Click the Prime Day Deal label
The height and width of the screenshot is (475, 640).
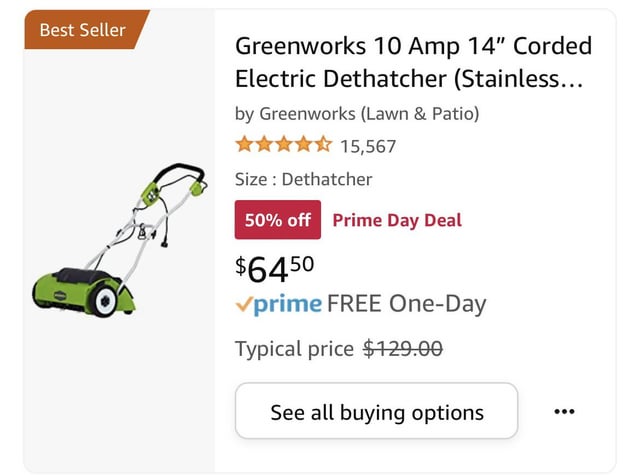coord(397,220)
